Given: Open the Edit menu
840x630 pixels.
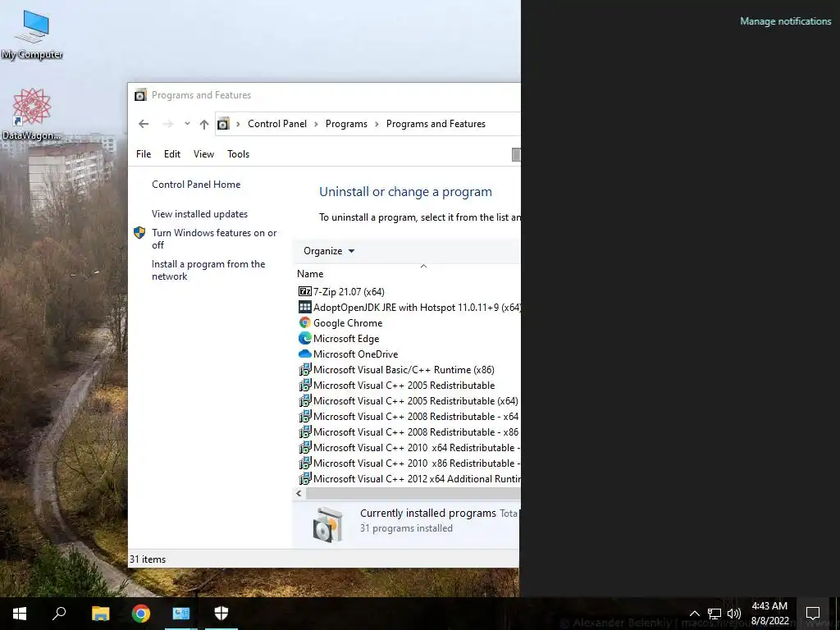Looking at the screenshot, I should tap(172, 153).
